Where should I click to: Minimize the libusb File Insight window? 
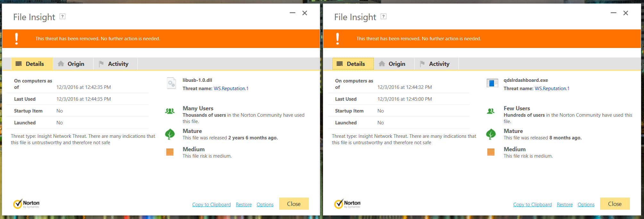click(293, 13)
